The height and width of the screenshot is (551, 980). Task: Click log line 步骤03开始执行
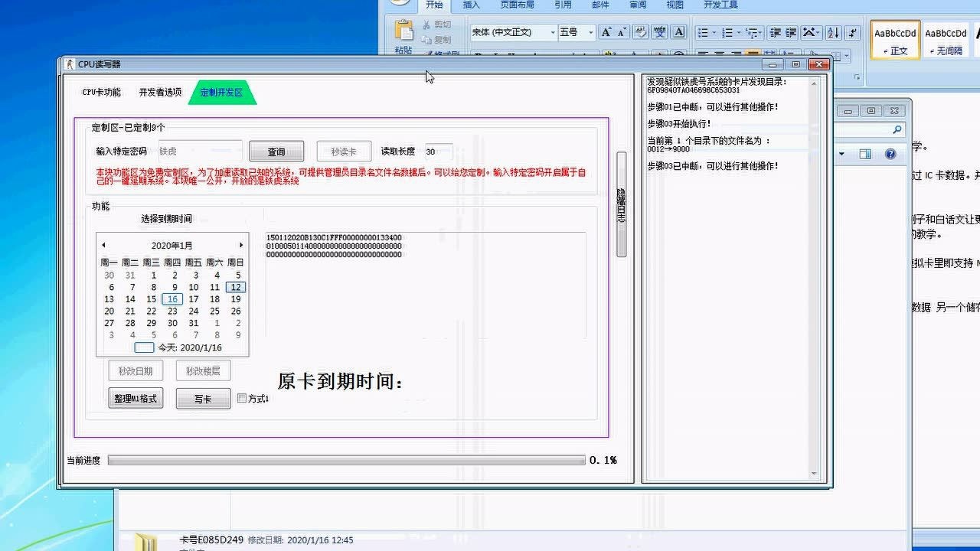(679, 123)
